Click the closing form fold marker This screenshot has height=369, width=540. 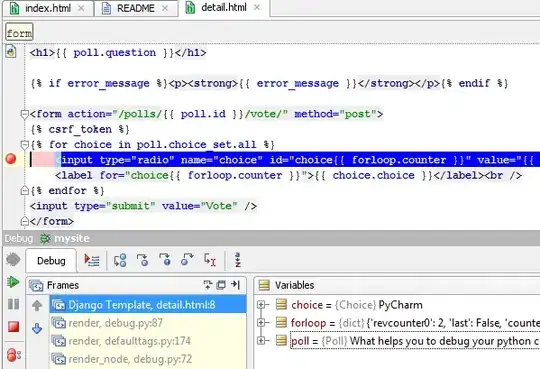[24, 221]
